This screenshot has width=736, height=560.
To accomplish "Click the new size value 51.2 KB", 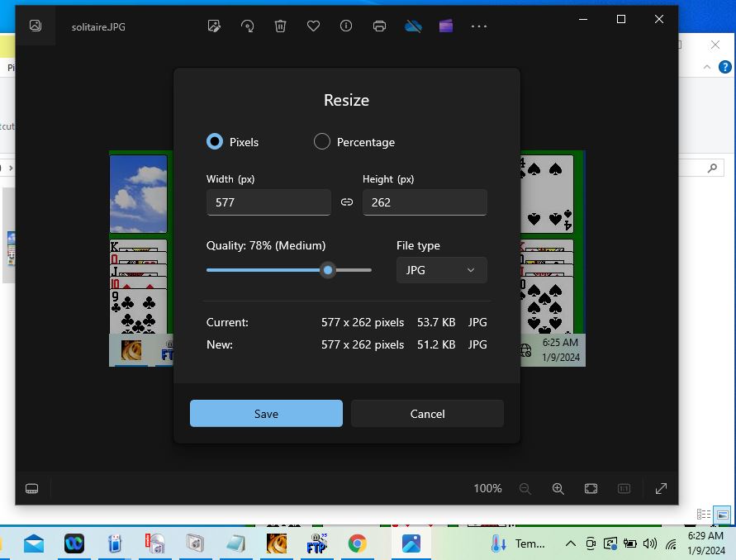I will click(x=436, y=344).
